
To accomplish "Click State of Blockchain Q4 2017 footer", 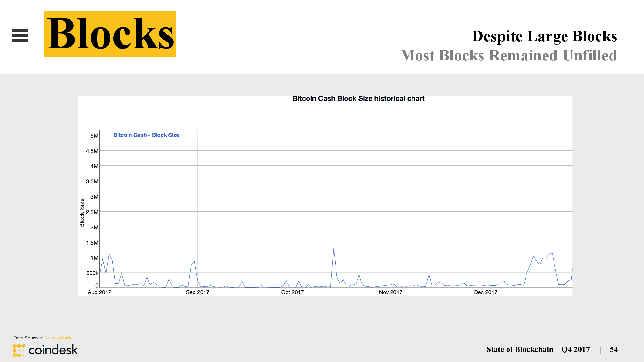I will pyautogui.click(x=538, y=349).
